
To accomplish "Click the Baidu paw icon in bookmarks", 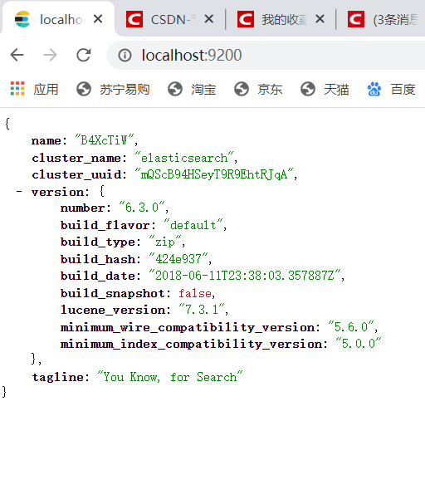I will click(374, 89).
